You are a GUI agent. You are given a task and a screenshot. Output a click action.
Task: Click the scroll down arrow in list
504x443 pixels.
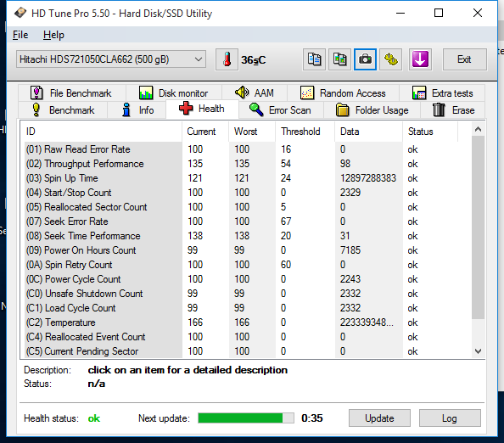click(478, 351)
